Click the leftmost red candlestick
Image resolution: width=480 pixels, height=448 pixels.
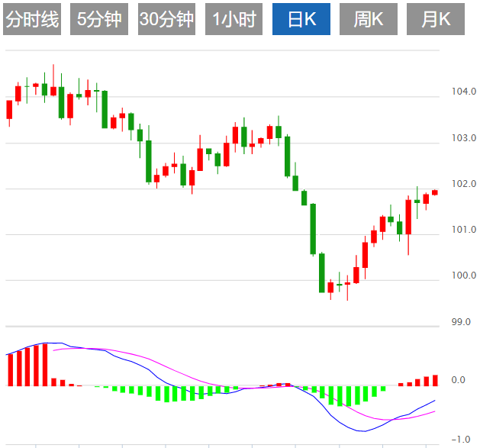click(x=9, y=110)
